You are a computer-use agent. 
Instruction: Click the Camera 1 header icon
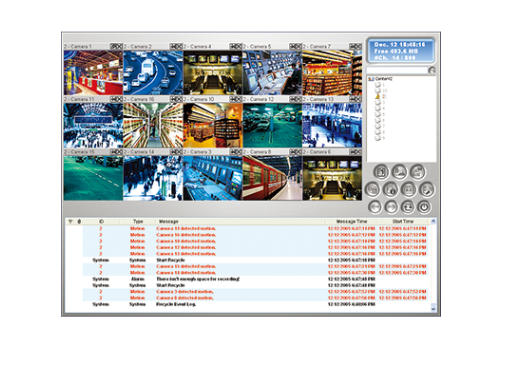pos(116,46)
